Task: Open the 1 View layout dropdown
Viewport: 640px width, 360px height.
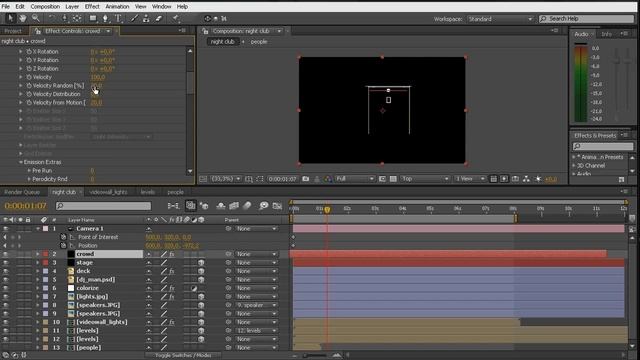Action: tap(470, 179)
